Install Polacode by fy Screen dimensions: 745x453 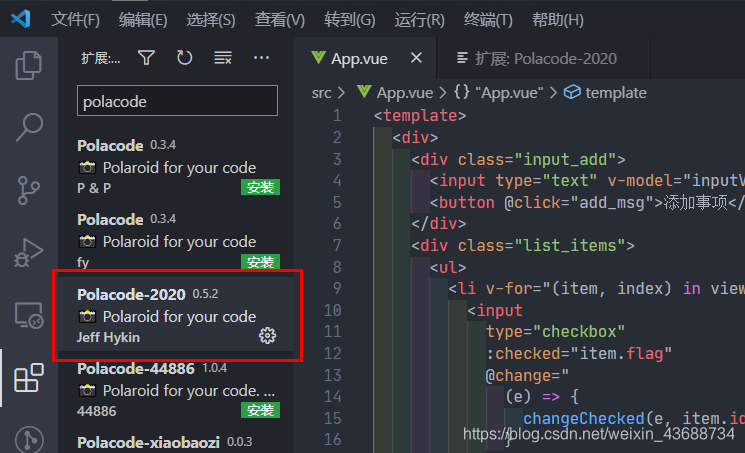click(x=260, y=261)
